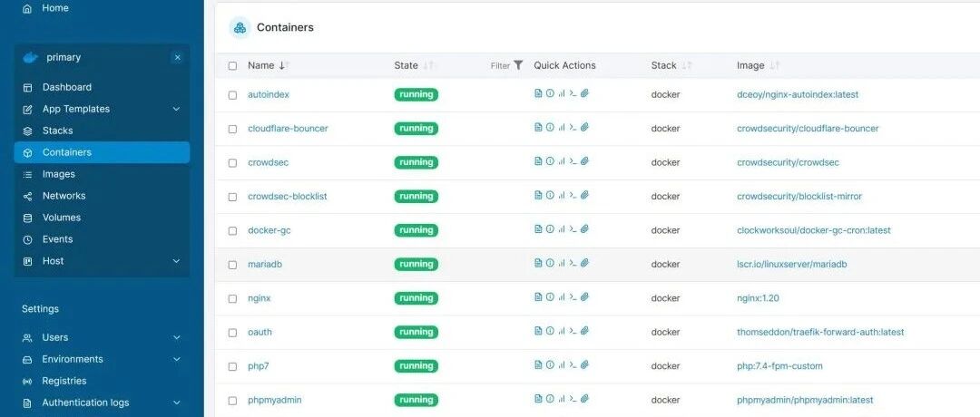This screenshot has width=980, height=417.
Task: View stats for the autoindex container
Action: pyautogui.click(x=562, y=93)
